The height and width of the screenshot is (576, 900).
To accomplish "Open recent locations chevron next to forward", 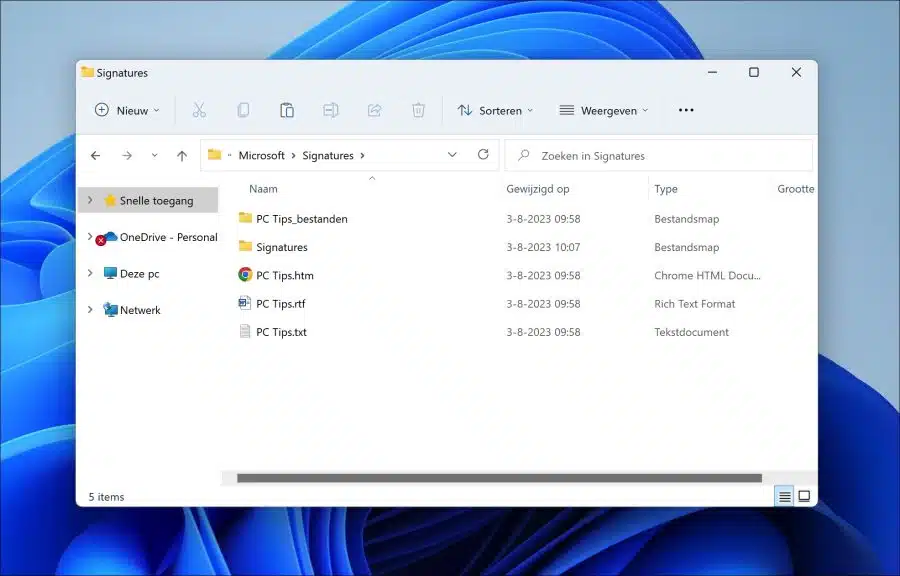I will [x=154, y=155].
